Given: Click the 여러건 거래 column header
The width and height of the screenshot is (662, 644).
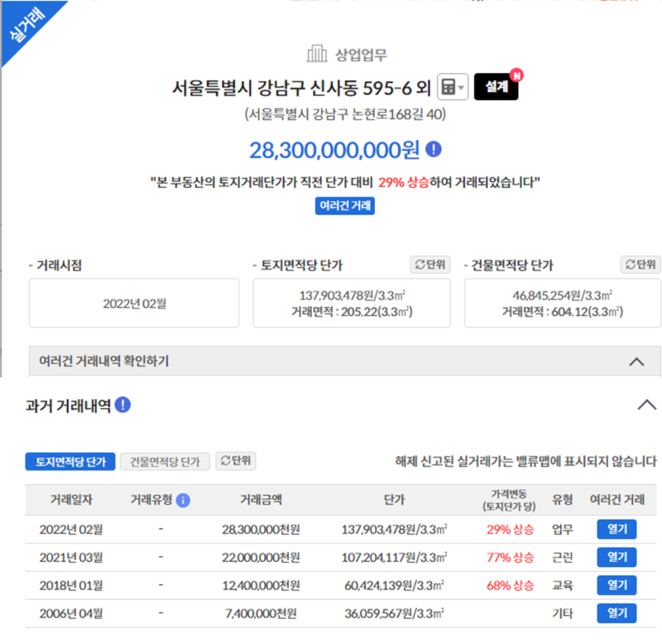Looking at the screenshot, I should (616, 500).
